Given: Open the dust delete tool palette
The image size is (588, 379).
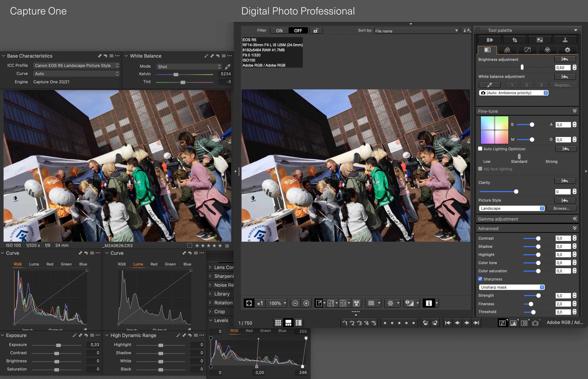Looking at the screenshot, I should [540, 40].
